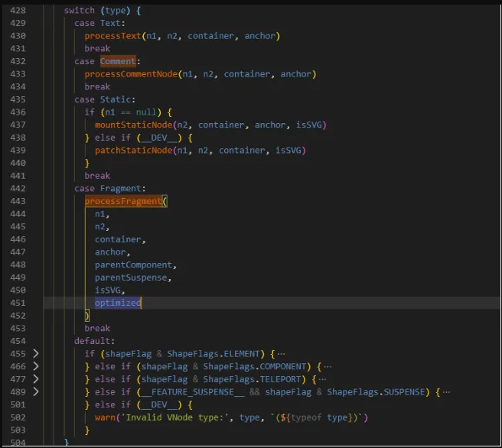The height and width of the screenshot is (448, 502).
Task: Click 'isSVG,' argument on line 450
Action: [110, 291]
